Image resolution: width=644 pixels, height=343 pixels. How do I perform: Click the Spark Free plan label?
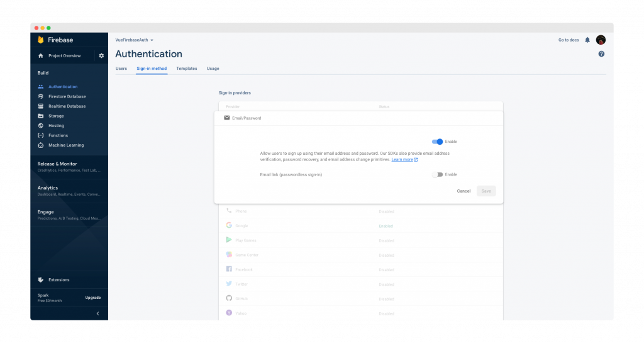click(50, 298)
